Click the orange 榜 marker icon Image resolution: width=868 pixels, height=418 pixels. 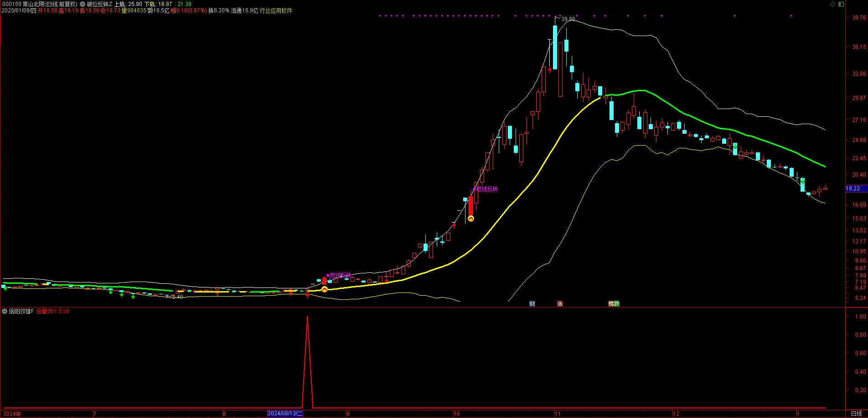coord(611,304)
